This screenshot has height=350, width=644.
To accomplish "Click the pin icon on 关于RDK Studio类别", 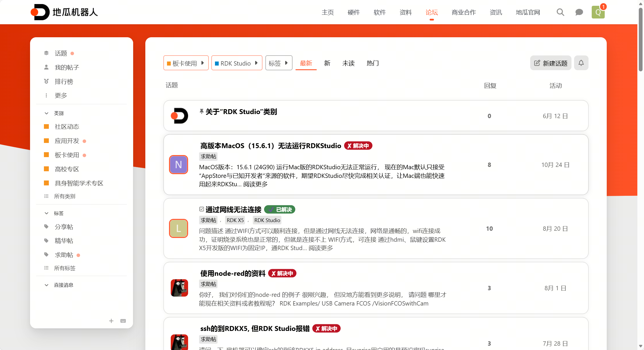I will tap(201, 111).
